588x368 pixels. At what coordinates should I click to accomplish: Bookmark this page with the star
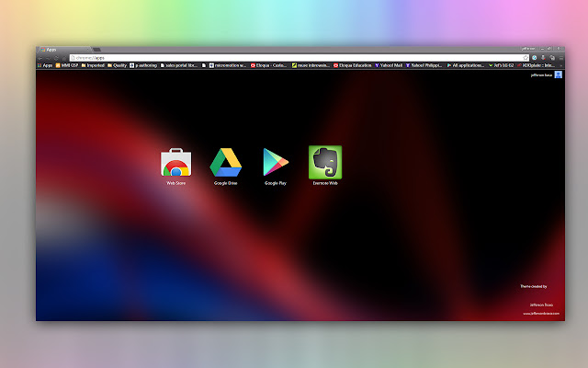click(x=526, y=58)
